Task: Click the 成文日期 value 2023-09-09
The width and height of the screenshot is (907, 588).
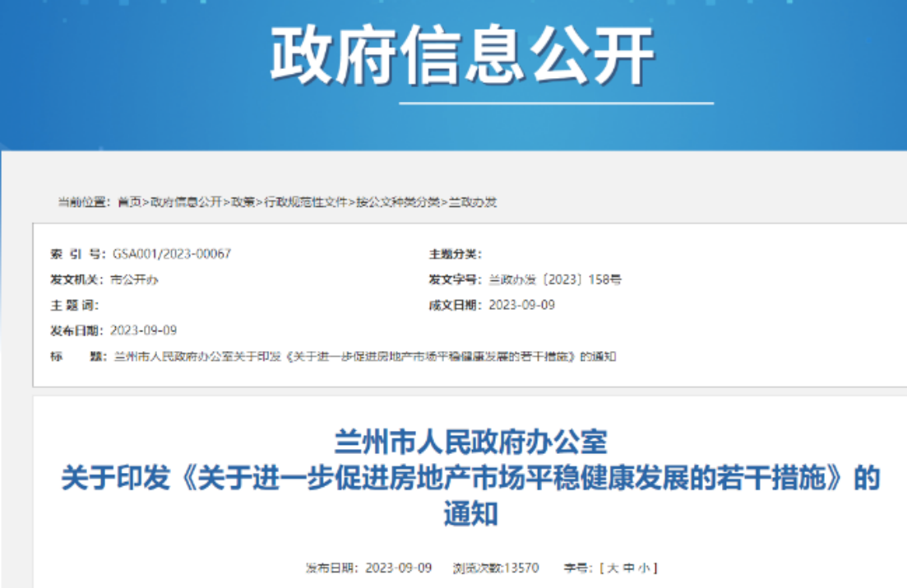Action: click(x=521, y=305)
